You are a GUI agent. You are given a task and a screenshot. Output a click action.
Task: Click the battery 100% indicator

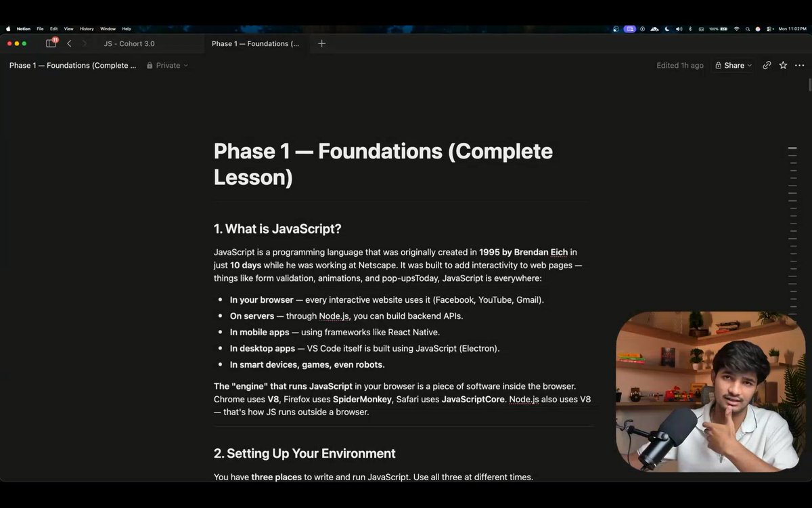[718, 28]
